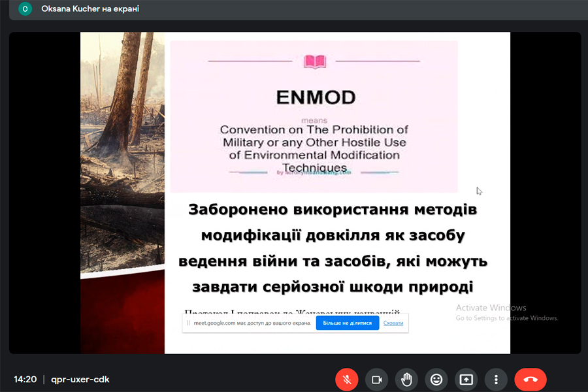
Task: Click the time display 14:20
Action: coord(25,379)
